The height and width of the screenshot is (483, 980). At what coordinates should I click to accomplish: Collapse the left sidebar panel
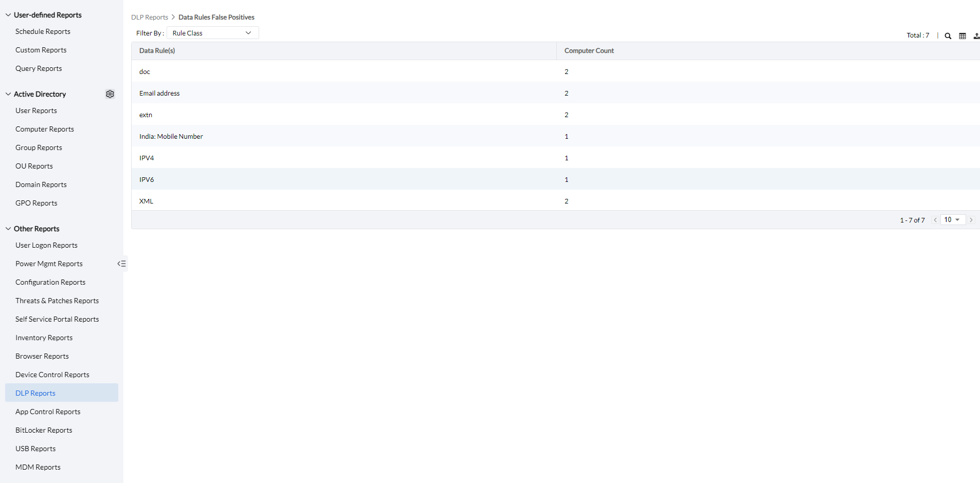[122, 264]
